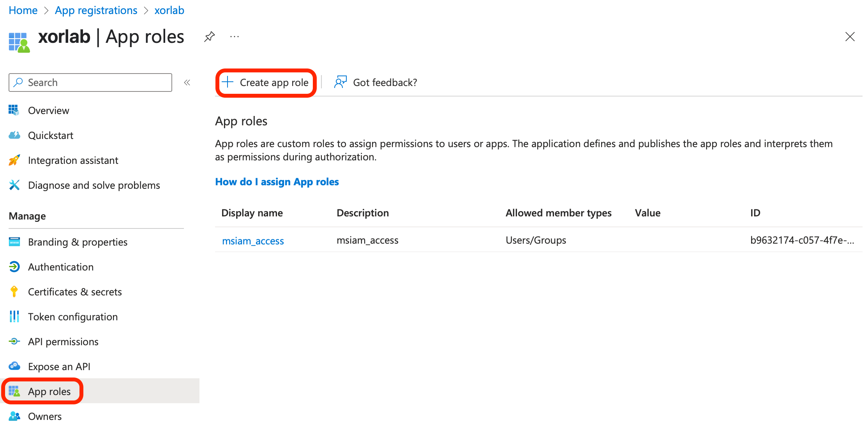868x432 pixels.
Task: Open the more options ellipsis menu
Action: tap(235, 37)
